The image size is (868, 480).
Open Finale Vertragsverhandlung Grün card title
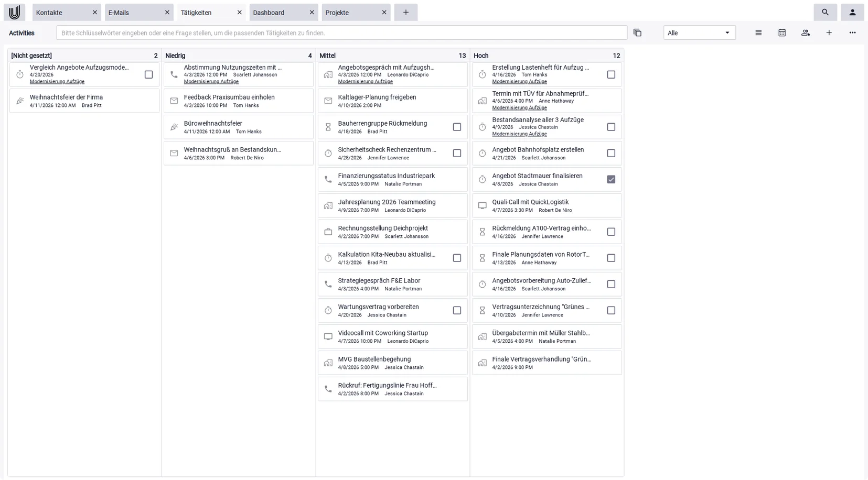[x=542, y=359]
